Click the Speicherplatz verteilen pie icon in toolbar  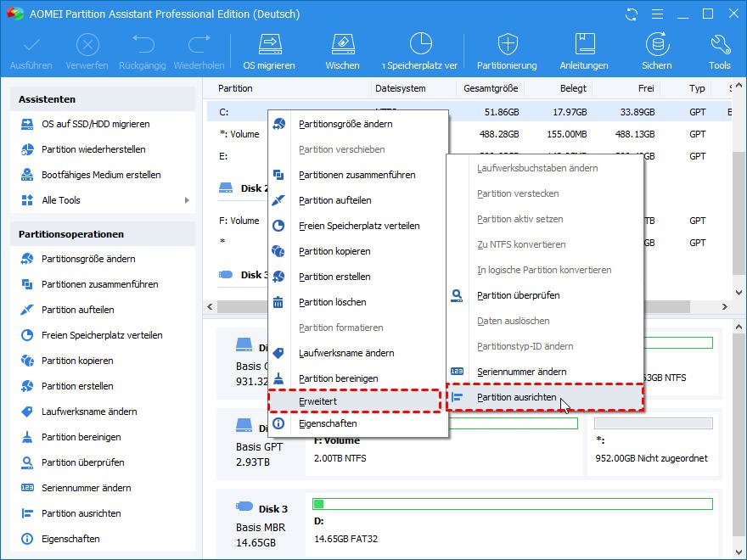click(x=421, y=44)
